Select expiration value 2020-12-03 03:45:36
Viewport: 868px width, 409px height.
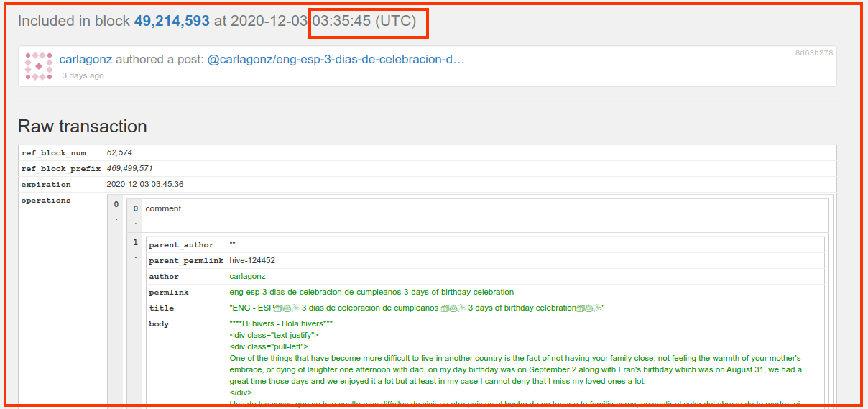tap(144, 184)
